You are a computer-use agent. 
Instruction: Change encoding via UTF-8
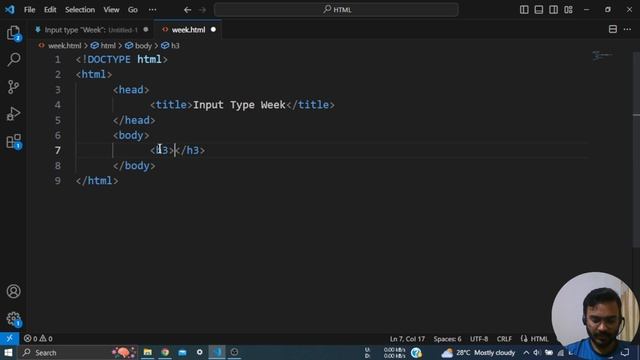pyautogui.click(x=479, y=339)
